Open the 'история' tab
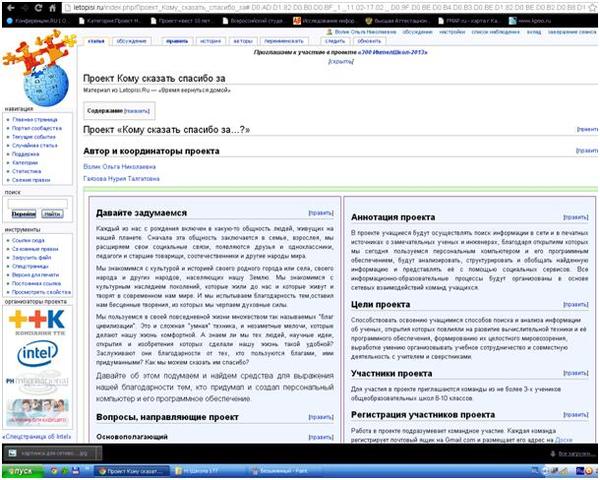 (x=211, y=41)
